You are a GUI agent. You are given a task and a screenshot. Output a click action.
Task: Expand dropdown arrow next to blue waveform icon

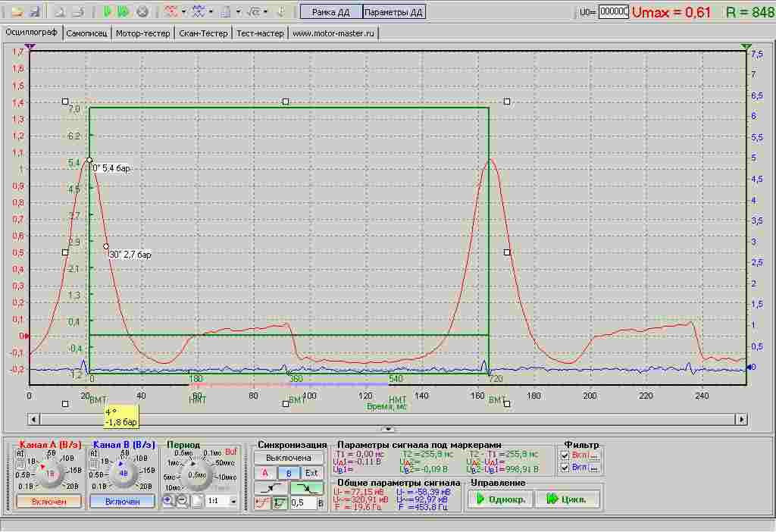coord(211,11)
